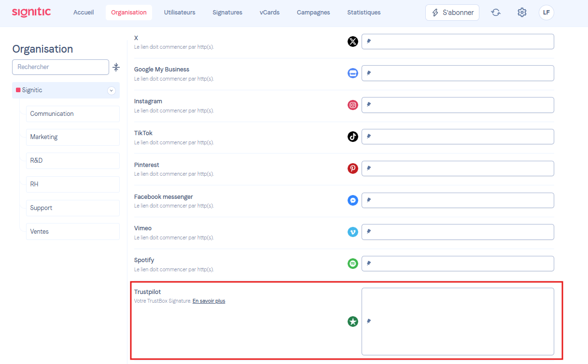Click the Google My Business icon
The width and height of the screenshot is (588, 364).
point(353,73)
